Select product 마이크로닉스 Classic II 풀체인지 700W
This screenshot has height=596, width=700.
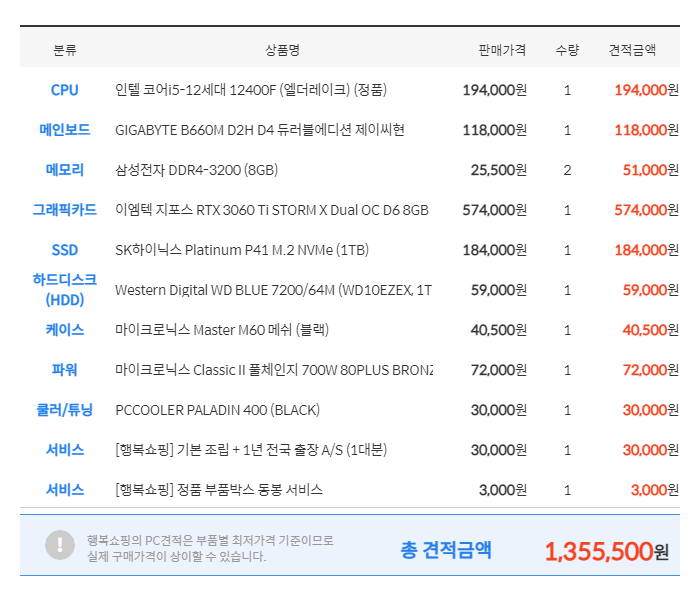point(274,370)
